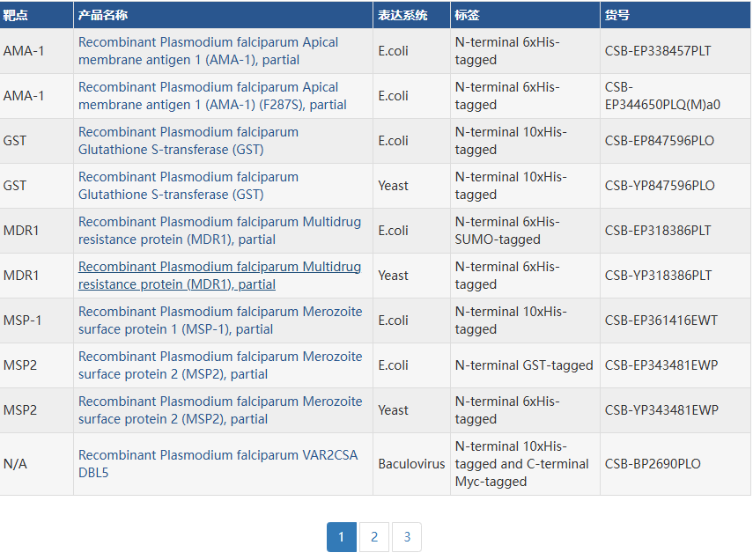Go to page 2 of results
Image resolution: width=753 pixels, height=560 pixels.
click(374, 537)
